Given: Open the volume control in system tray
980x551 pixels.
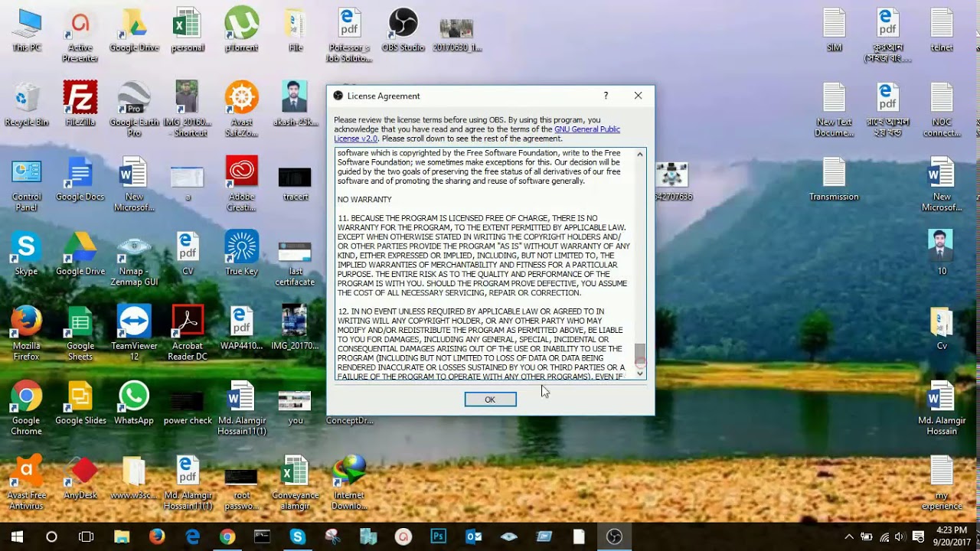Looking at the screenshot, I should (x=900, y=536).
